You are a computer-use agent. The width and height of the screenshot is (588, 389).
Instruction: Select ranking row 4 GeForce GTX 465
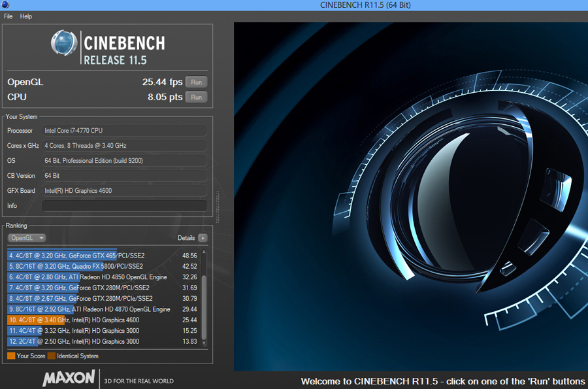click(x=103, y=256)
